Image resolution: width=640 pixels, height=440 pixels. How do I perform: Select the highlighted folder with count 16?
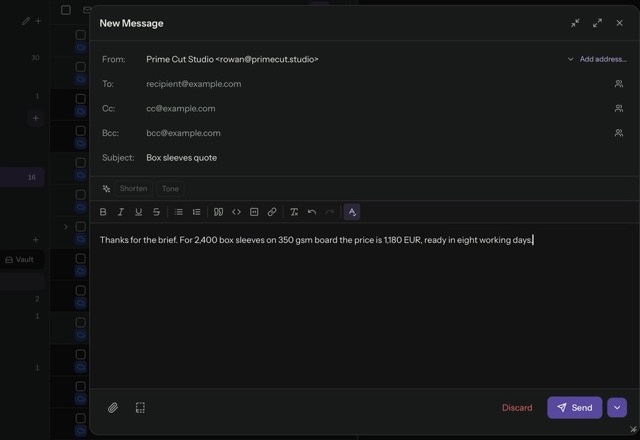tap(22, 177)
